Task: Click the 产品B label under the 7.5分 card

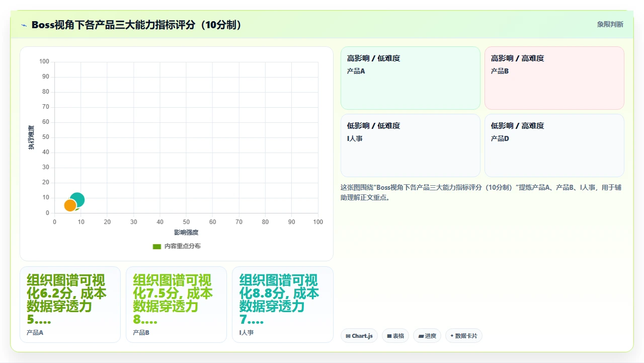Action: click(141, 333)
